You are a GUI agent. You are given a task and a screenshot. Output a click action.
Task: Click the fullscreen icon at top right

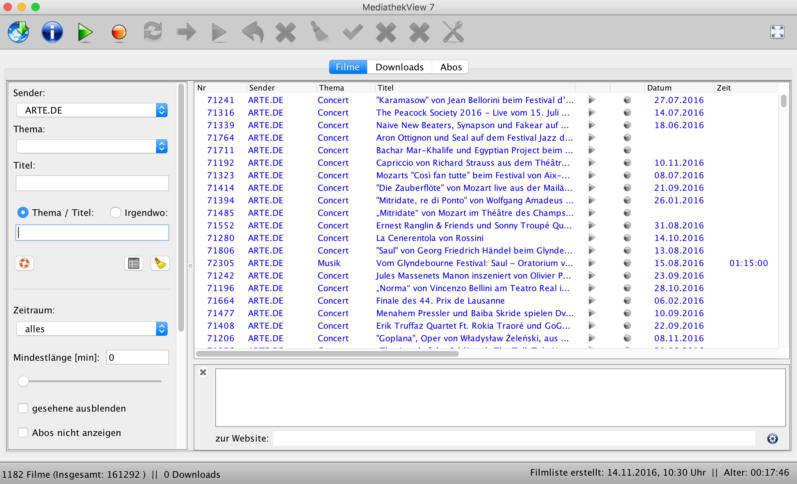(x=777, y=32)
